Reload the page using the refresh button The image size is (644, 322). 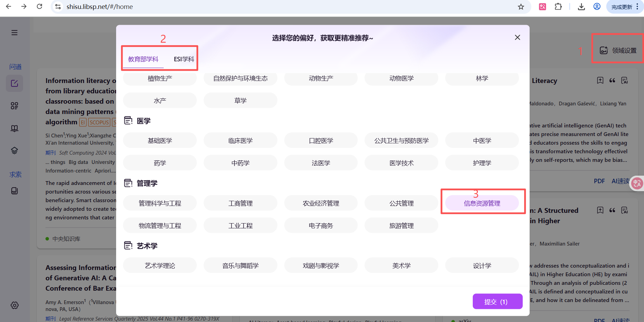point(40,7)
